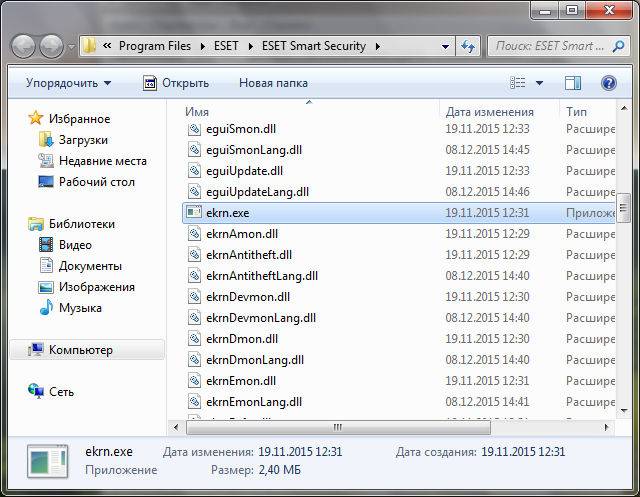Click the horizontal scrollbar right arrow

tap(606, 427)
